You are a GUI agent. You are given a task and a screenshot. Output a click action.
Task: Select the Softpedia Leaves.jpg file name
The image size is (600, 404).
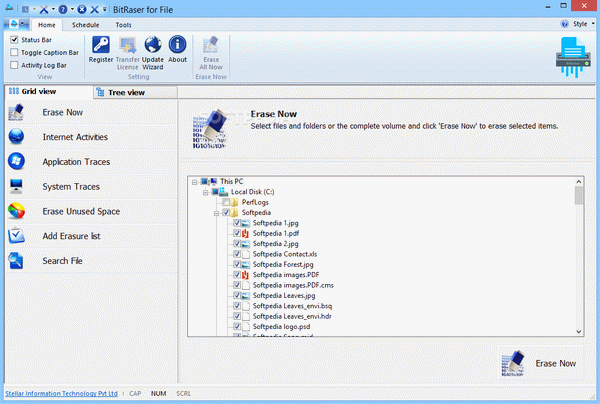284,296
